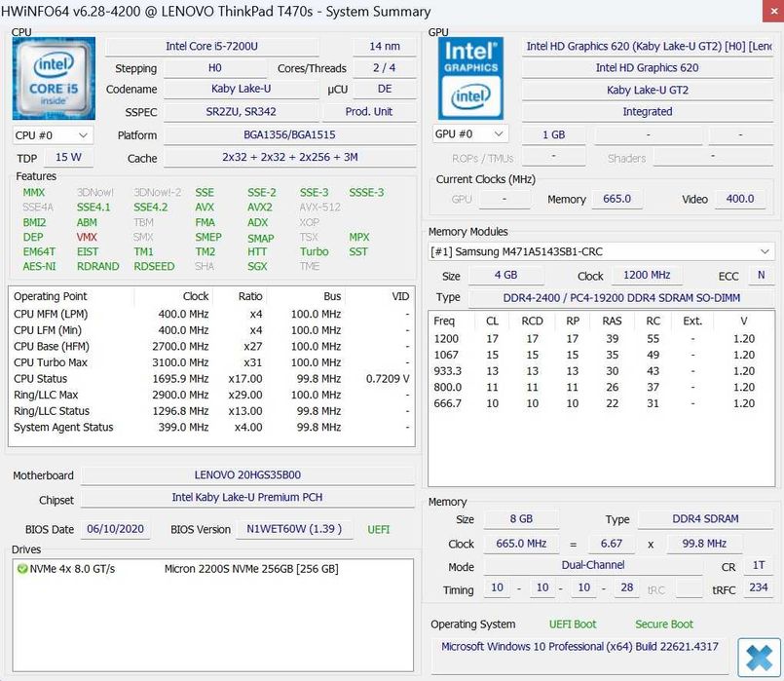Screen dimensions: 784x681
Task: Click the DDR4 SDRAM memory type field
Action: pyautogui.click(x=705, y=519)
